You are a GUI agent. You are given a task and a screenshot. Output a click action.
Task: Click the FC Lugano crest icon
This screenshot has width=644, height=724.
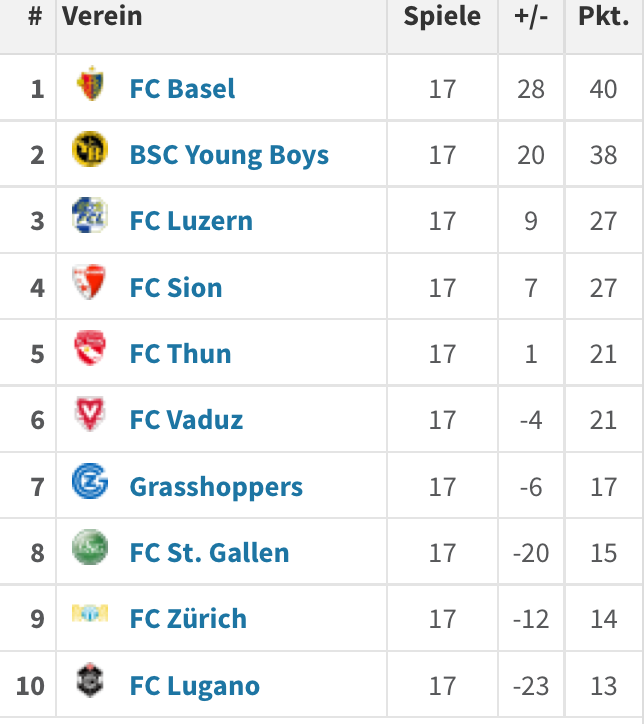pyautogui.click(x=90, y=680)
